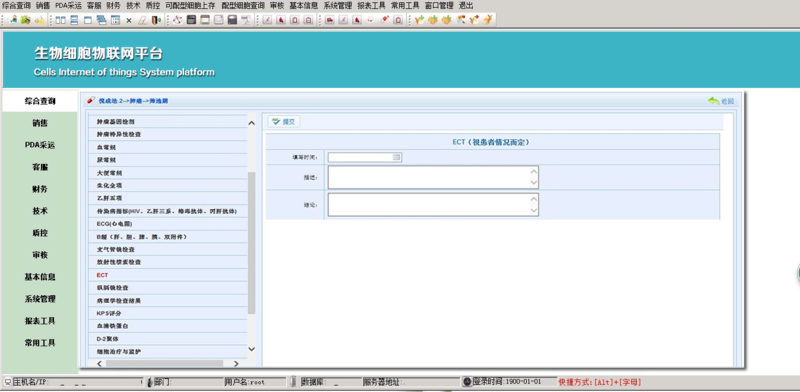Select 财务 in the left sidebar

40,189
